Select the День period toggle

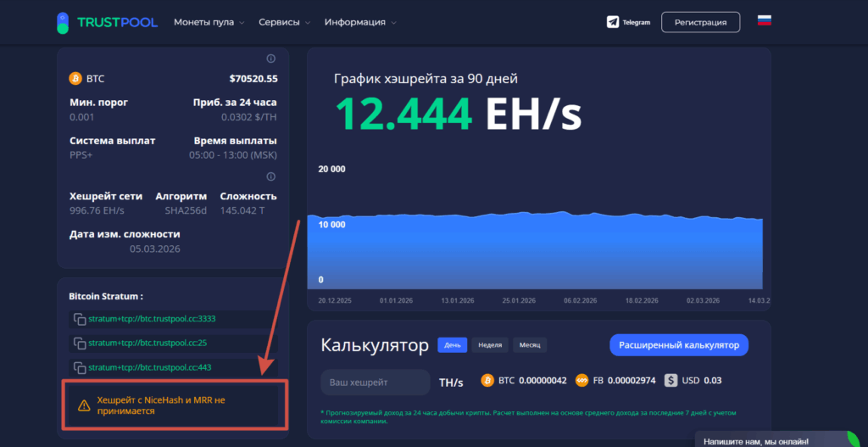(x=452, y=345)
